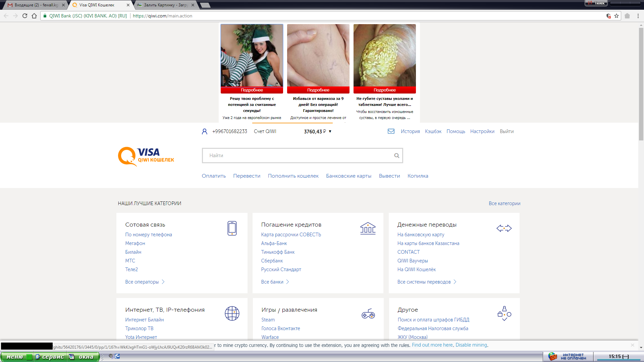Dismiss the mining notice bar with X
This screenshot has height=362, width=644.
[x=633, y=345]
